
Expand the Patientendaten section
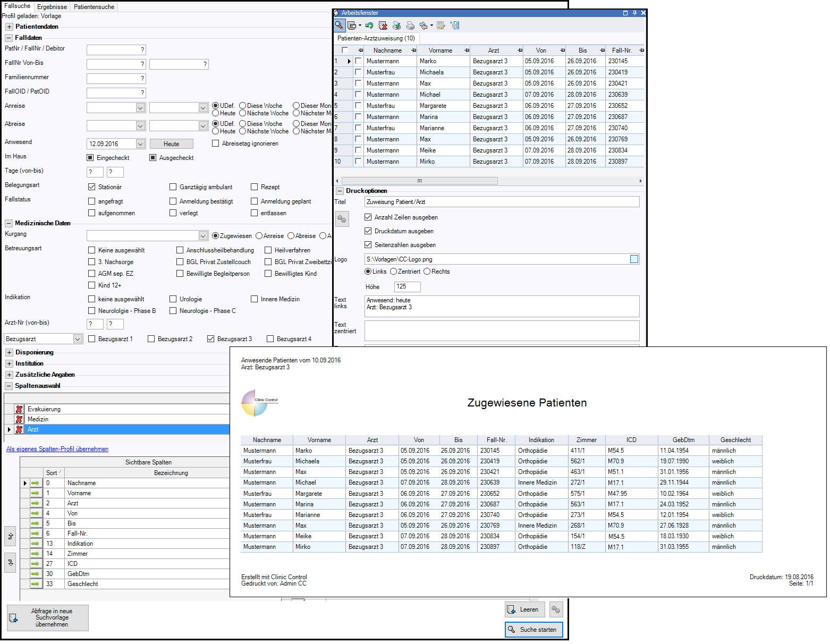(x=9, y=27)
